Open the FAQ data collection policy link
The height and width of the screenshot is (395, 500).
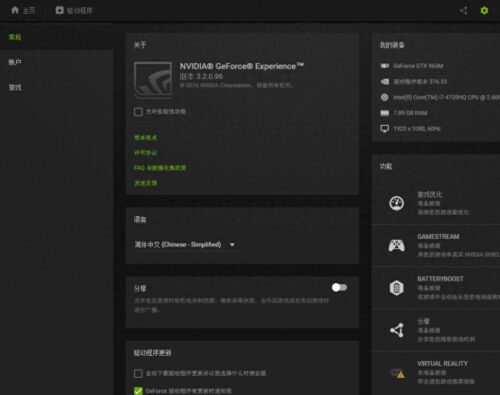tap(160, 168)
